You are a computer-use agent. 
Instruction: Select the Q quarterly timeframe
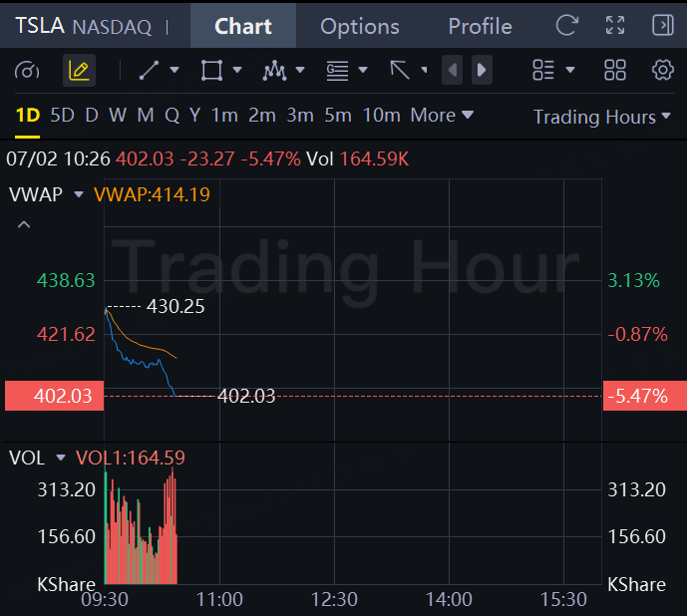coord(172,116)
